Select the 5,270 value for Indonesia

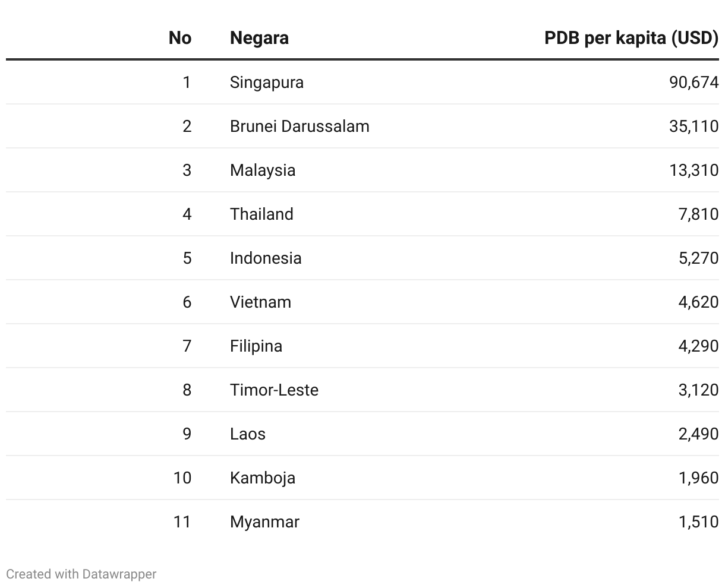coord(699,258)
